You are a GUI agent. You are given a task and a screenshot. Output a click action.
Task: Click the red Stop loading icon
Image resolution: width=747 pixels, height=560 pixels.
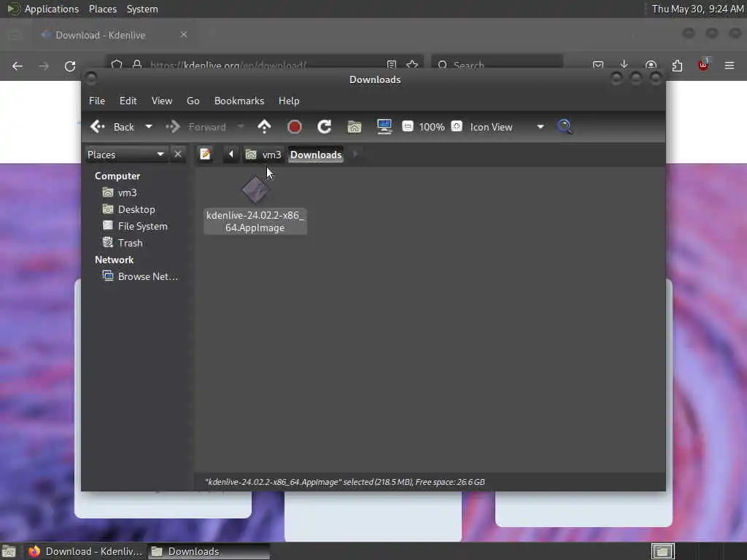coord(295,127)
